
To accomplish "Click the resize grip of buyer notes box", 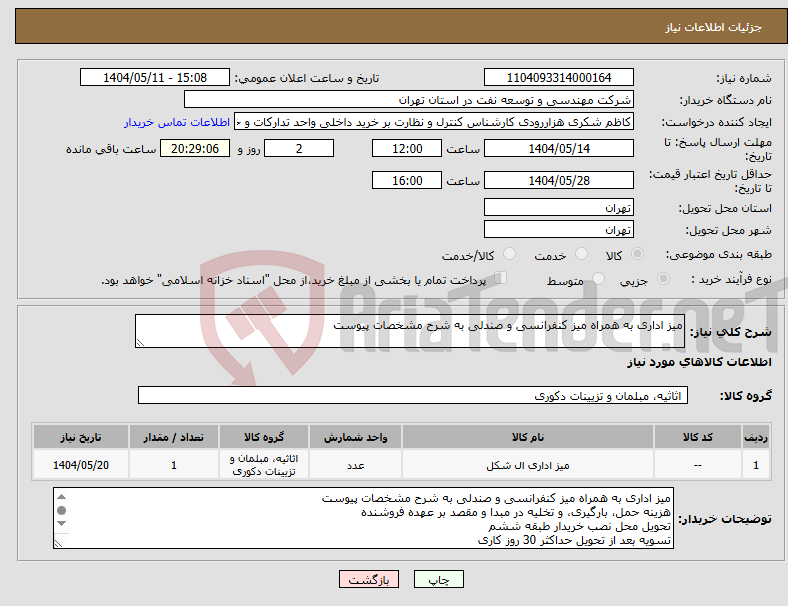I will point(58,544).
